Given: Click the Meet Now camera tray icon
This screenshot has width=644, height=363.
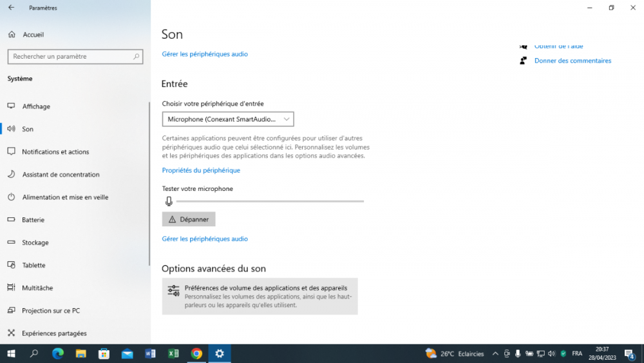Looking at the screenshot, I should click(507, 353).
